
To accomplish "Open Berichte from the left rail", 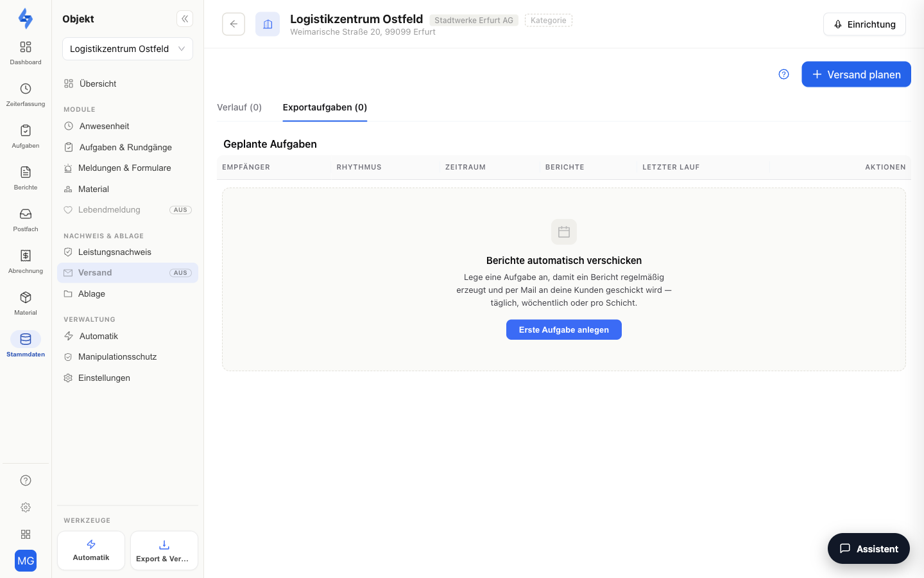I will (26, 177).
